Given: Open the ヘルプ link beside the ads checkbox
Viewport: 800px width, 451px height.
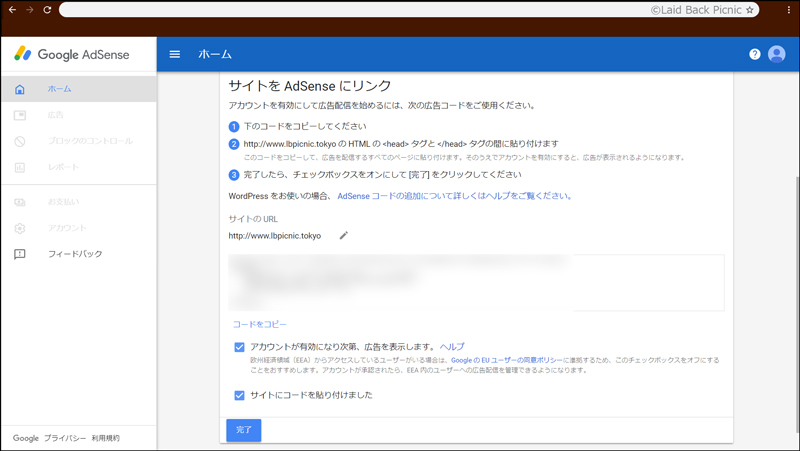Looking at the screenshot, I should [x=452, y=346].
